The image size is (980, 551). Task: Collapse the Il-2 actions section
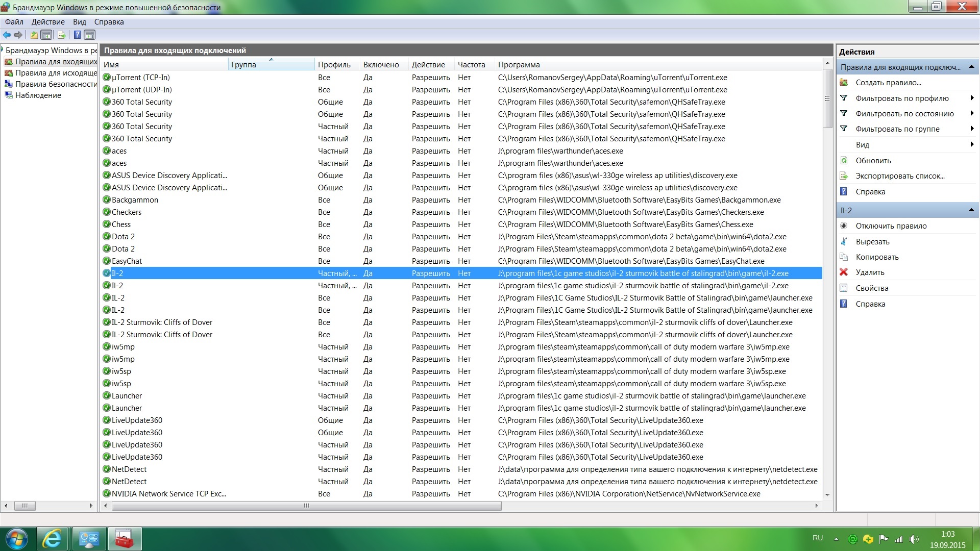tap(971, 210)
